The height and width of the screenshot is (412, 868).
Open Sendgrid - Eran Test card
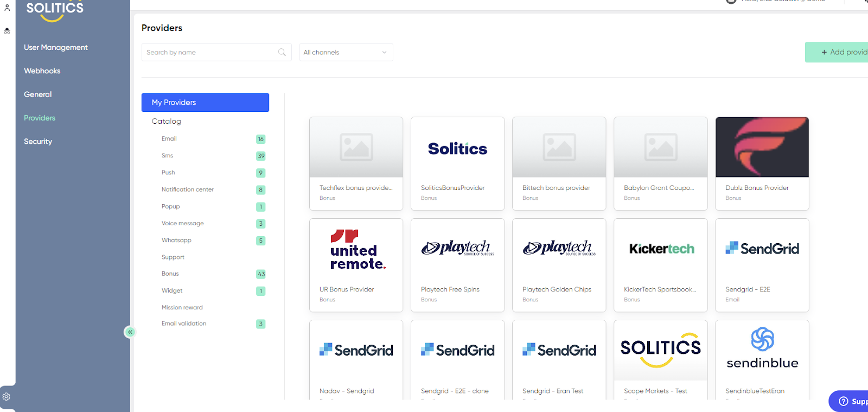(559, 360)
